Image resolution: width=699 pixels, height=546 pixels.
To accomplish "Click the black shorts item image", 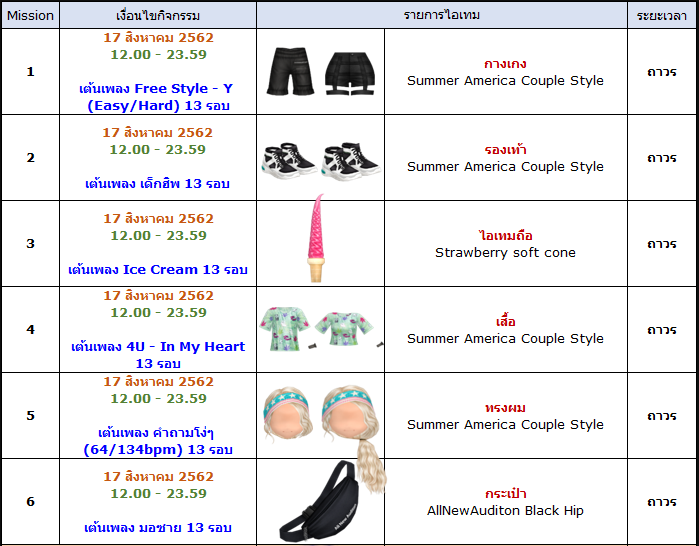I will 320,71.
